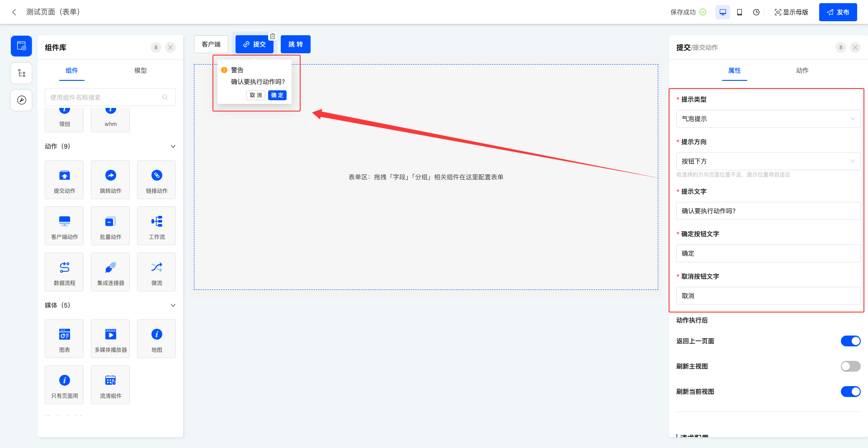
Task: Click trash icon above 提交 button
Action: click(273, 36)
